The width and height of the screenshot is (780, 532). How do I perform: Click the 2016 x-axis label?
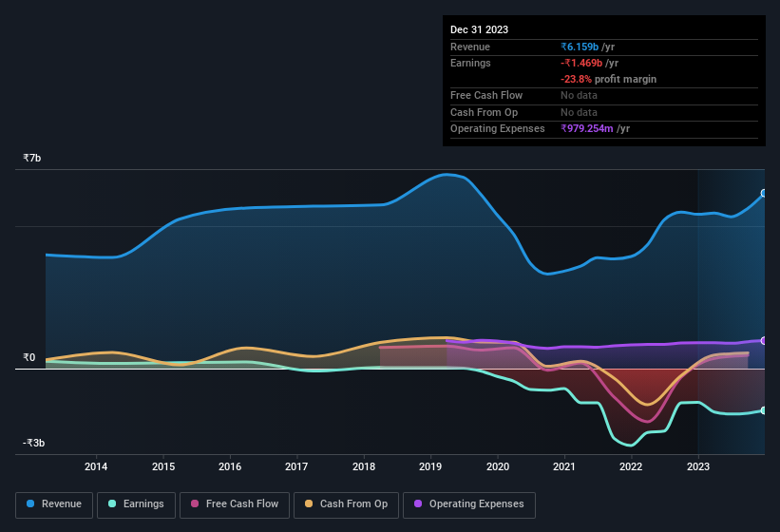[x=230, y=466]
